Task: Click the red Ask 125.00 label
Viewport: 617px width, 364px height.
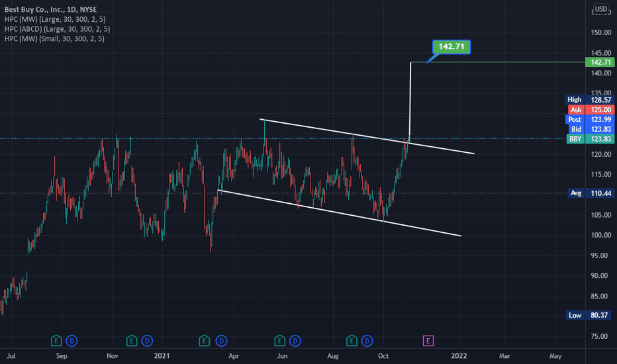Action: click(591, 110)
